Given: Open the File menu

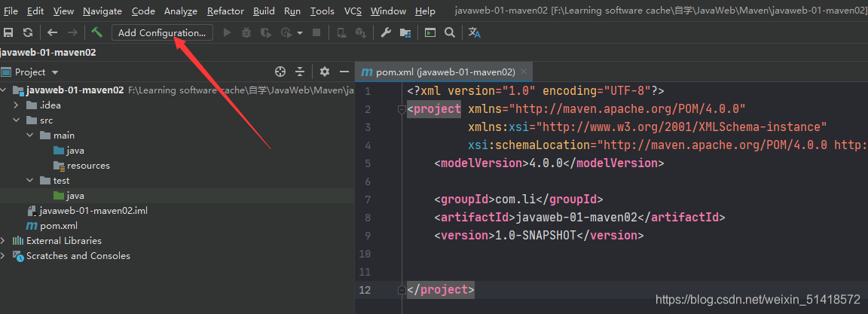Looking at the screenshot, I should click(x=11, y=11).
